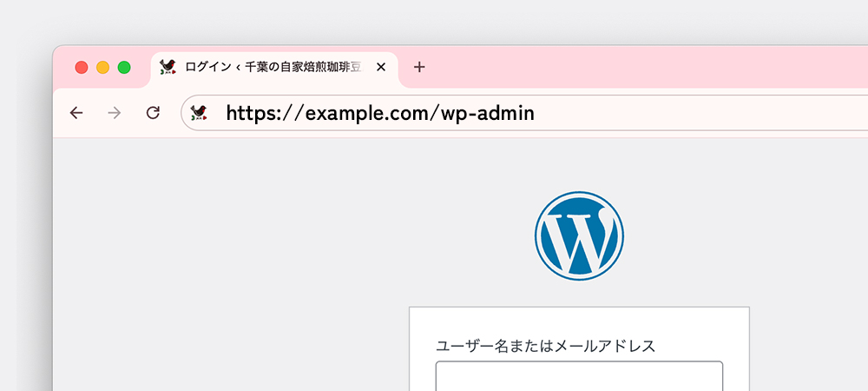Viewport: 868px width, 391px height.
Task: Open a new tab with plus button
Action: (x=419, y=67)
